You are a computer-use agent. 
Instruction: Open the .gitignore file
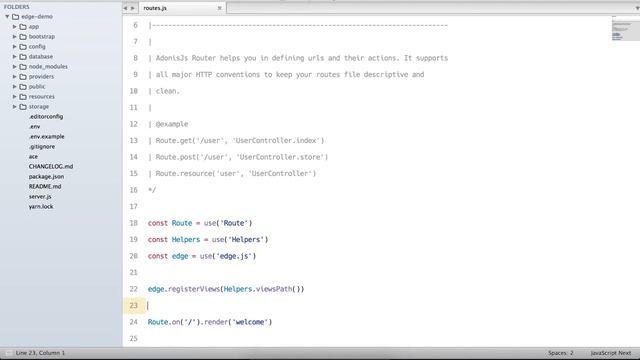pos(42,147)
